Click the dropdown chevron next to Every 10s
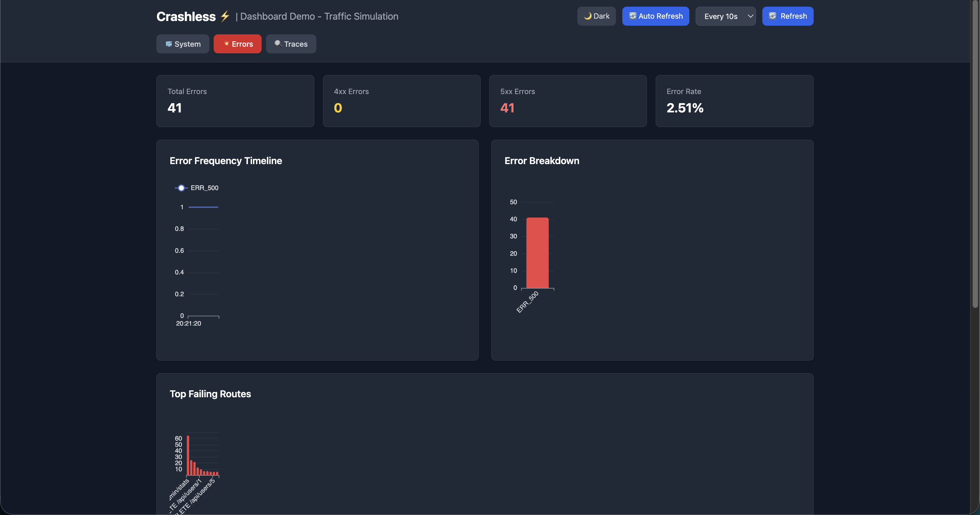980x515 pixels. tap(750, 16)
